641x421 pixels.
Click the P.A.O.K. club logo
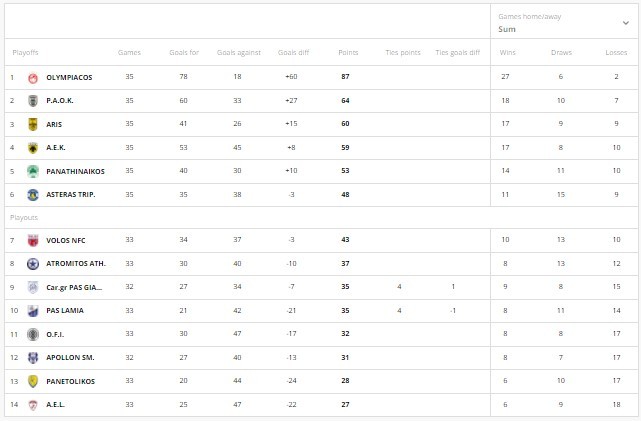pos(32,101)
